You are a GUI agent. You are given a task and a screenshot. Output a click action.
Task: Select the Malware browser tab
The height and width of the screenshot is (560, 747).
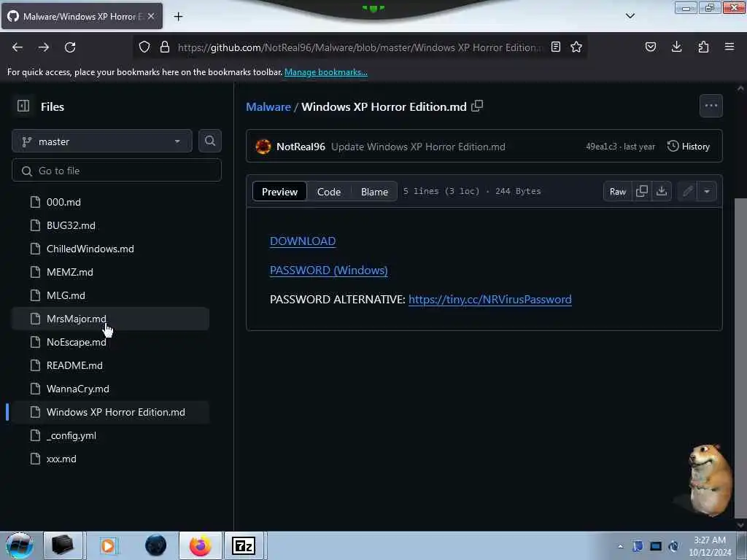click(82, 16)
